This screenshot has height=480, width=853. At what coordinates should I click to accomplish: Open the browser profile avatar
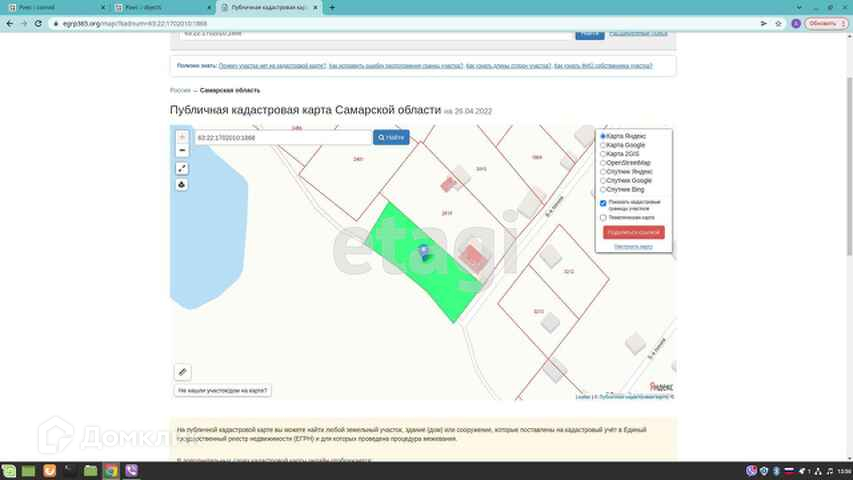[796, 23]
